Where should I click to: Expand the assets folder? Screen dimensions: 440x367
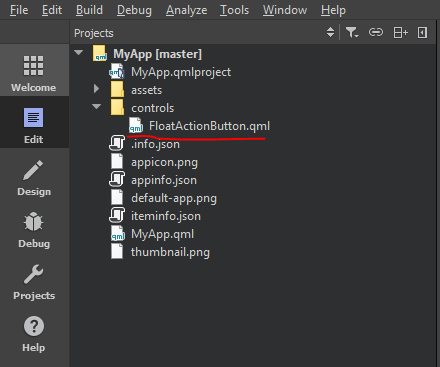pos(96,89)
